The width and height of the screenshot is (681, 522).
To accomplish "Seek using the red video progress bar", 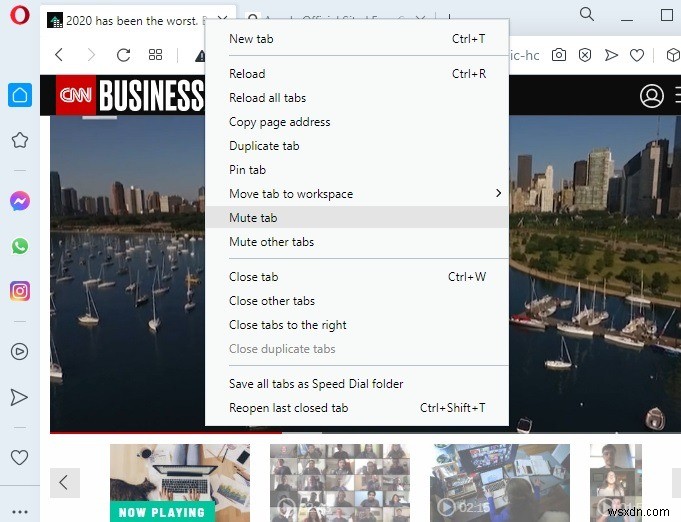I will pos(166,432).
